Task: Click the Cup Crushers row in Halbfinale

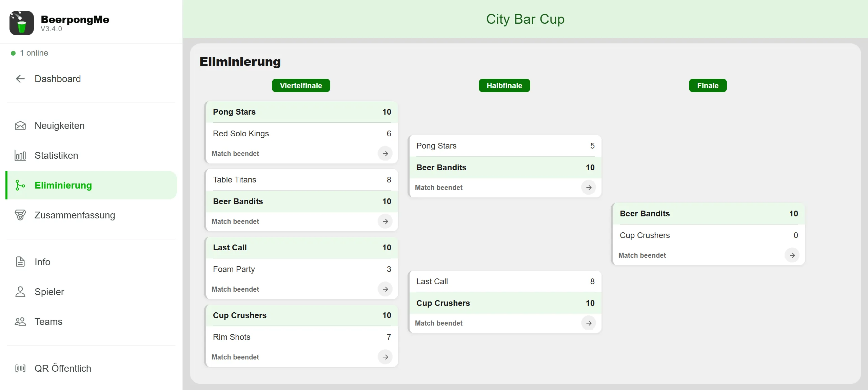Action: tap(505, 303)
